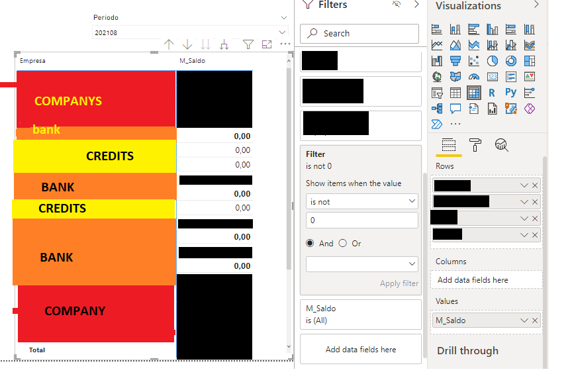Image resolution: width=572 pixels, height=392 pixels.
Task: Click the Drill through heading
Action: (467, 350)
